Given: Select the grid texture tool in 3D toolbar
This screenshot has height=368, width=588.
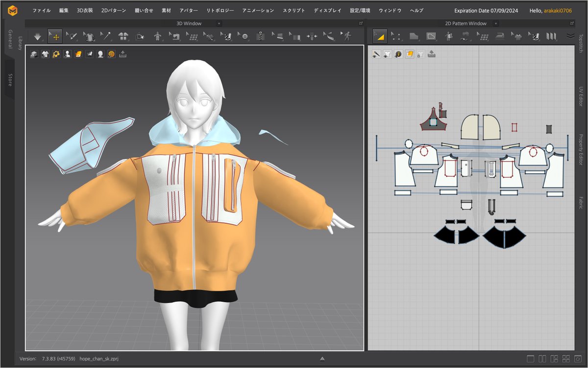Looking at the screenshot, I should point(192,36).
